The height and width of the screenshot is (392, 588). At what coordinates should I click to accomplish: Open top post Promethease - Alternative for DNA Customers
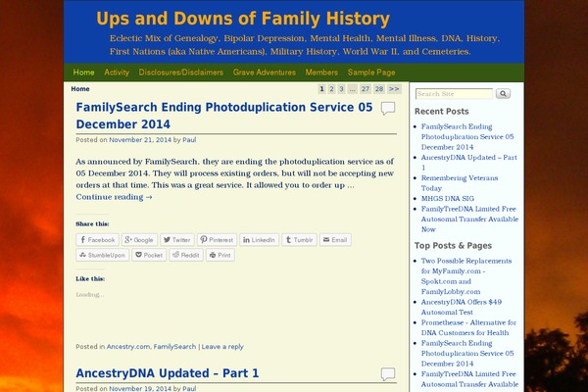pos(468,327)
